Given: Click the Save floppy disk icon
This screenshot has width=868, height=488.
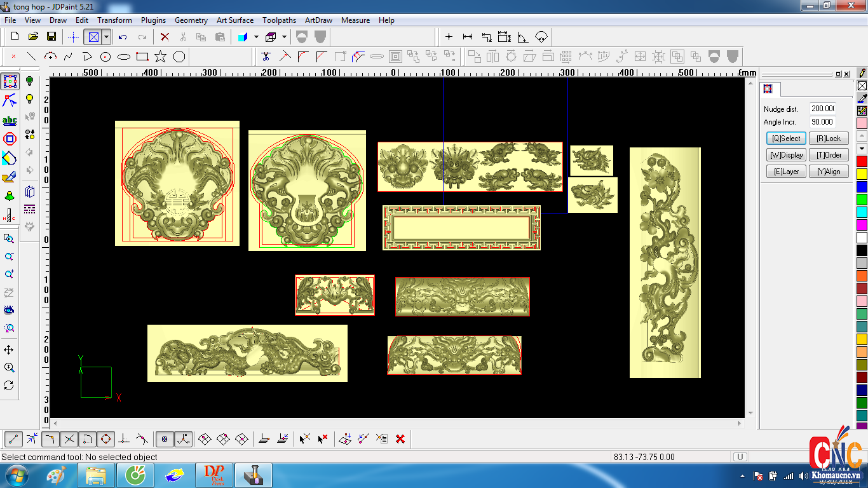Looking at the screenshot, I should click(x=51, y=37).
